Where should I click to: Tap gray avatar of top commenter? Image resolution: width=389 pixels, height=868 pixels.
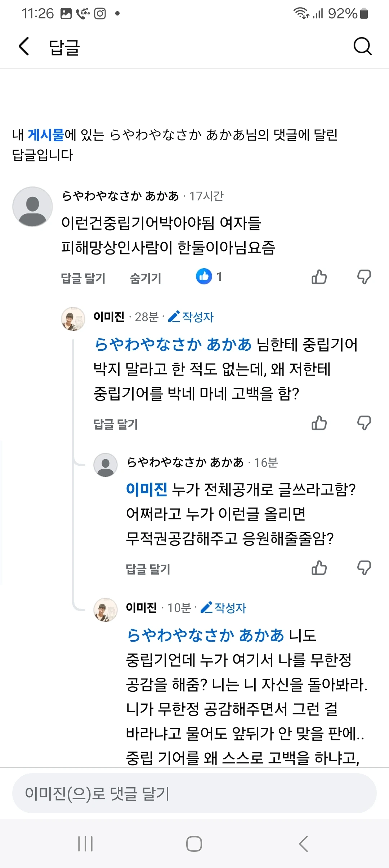point(33,207)
